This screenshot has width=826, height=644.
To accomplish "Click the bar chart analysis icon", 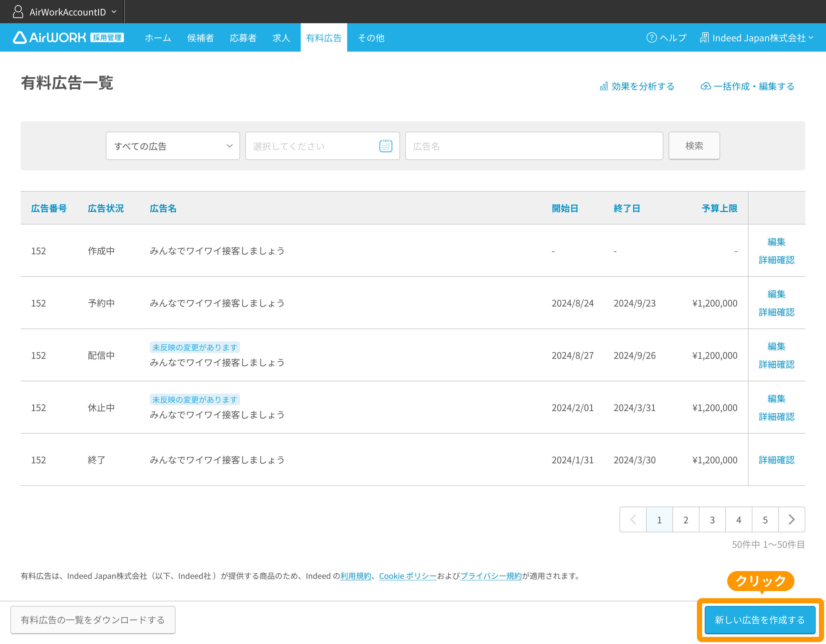I will pos(604,86).
